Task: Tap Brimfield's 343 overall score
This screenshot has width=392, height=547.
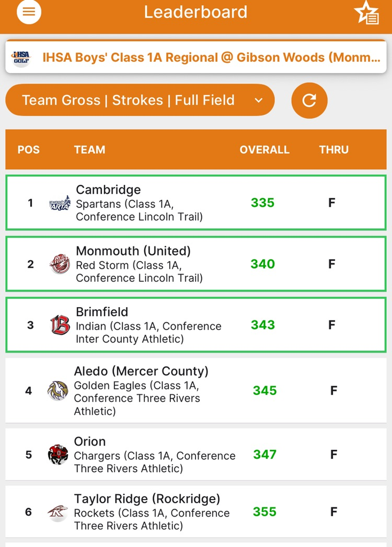Action: coord(263,325)
